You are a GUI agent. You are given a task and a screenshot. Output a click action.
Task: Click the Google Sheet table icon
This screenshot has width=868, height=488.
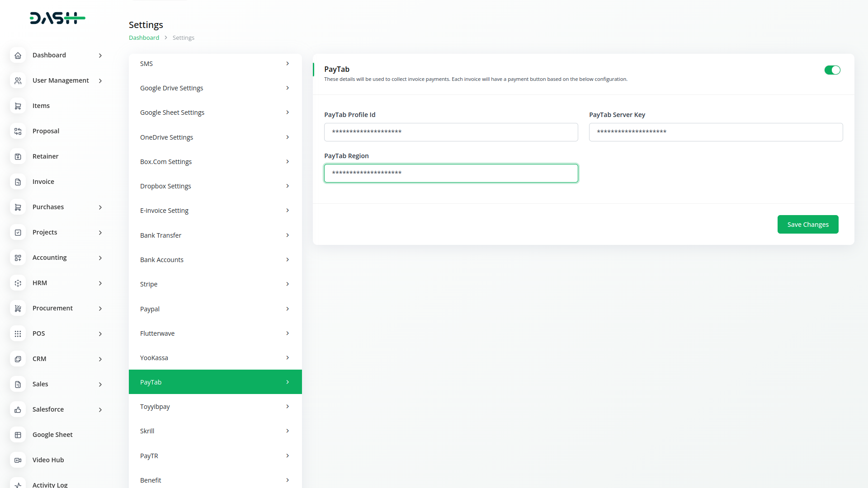[18, 435]
